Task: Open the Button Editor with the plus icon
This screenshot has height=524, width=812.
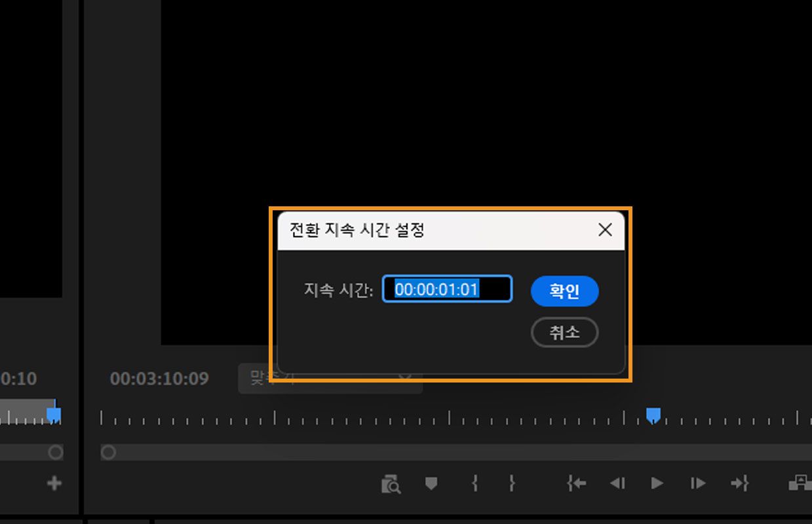Action: 54,483
